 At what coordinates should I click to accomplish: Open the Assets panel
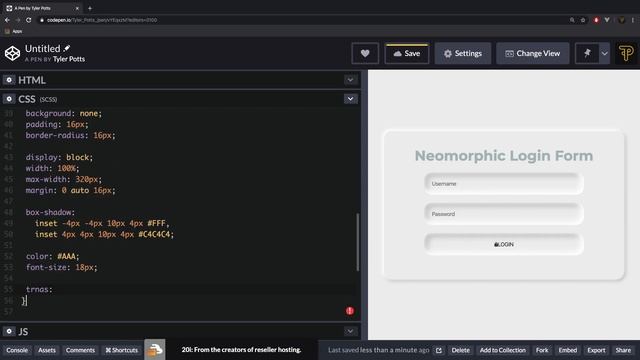47,350
